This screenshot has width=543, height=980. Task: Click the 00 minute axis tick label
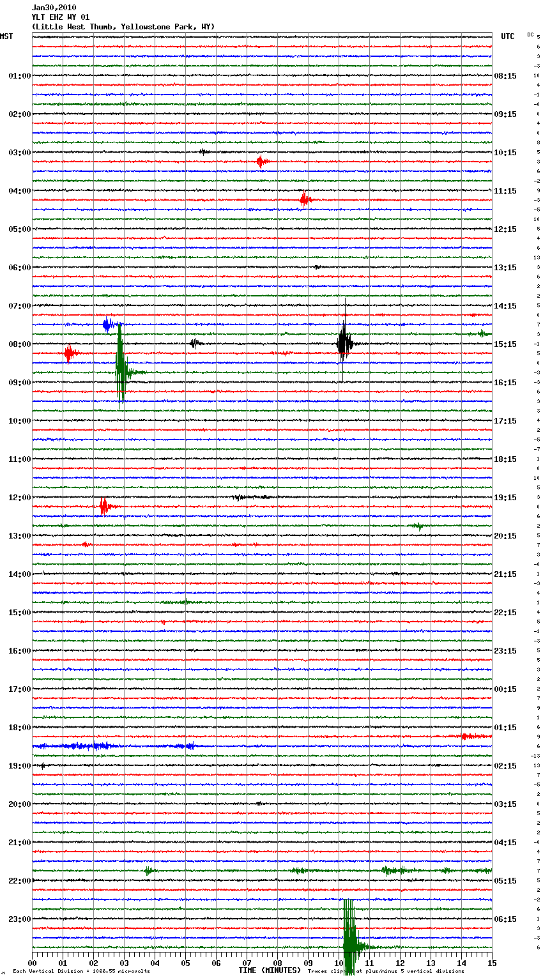click(32, 963)
